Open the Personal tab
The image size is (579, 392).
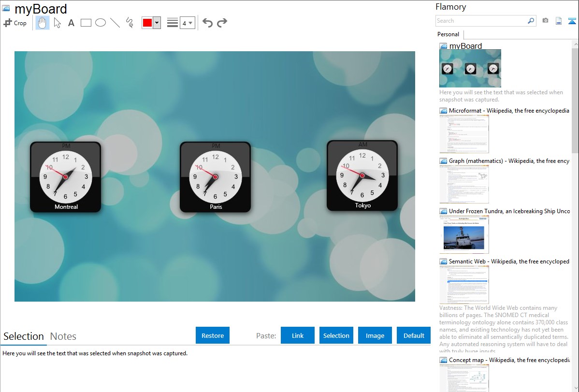448,34
